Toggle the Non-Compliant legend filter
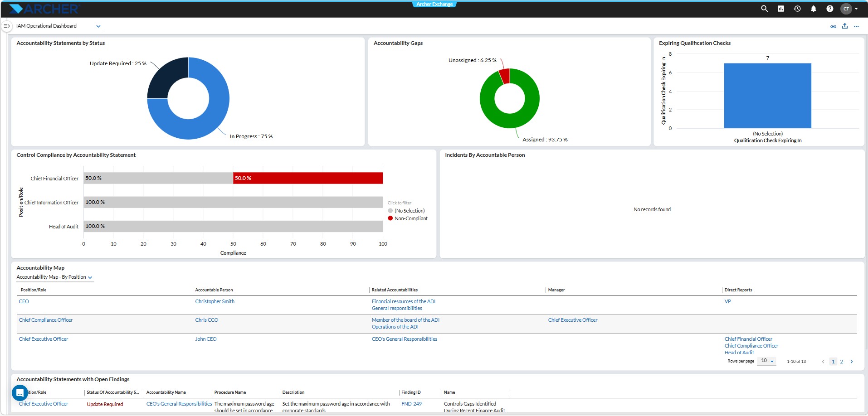Viewport: 868px width, 416px height. (x=408, y=218)
